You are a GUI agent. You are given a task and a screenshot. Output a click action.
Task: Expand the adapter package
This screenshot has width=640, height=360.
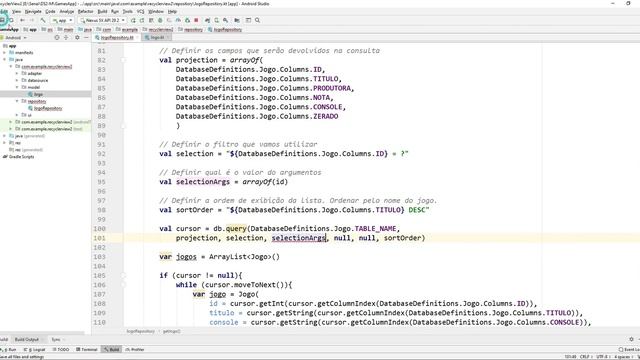tap(17, 73)
